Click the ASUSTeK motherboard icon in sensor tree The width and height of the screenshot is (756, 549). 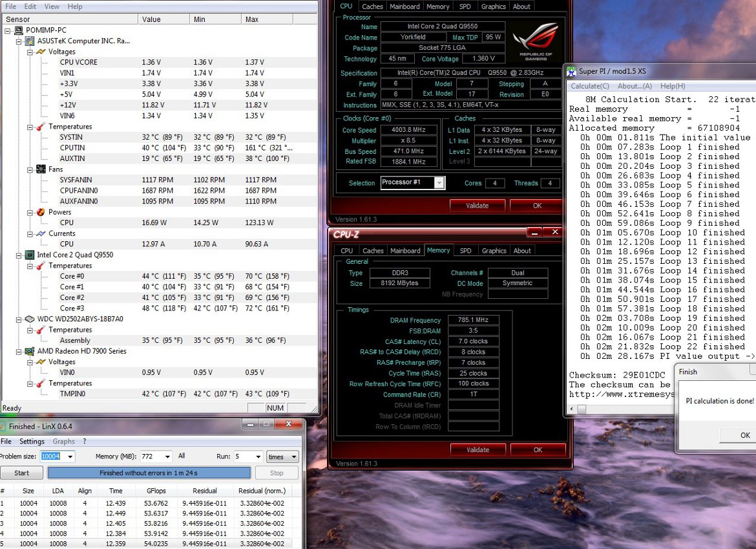tap(30, 41)
